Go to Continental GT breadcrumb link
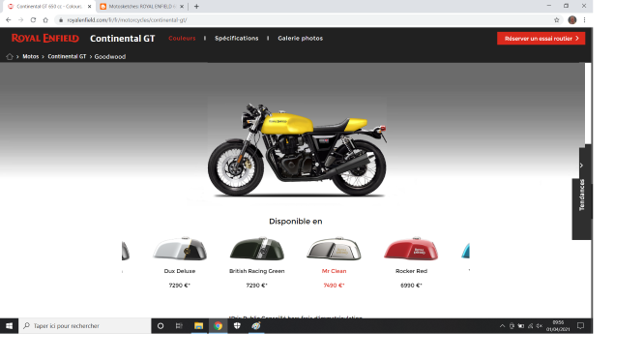The height and width of the screenshot is (362, 644). pyautogui.click(x=67, y=57)
